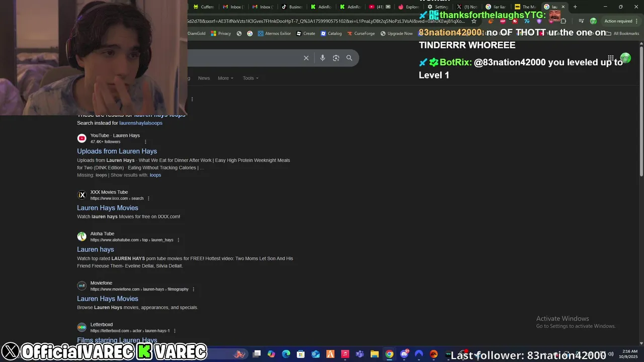Screen dimensions: 644x362
Task: Open Microsoft Teams from the taskbar
Action: (360, 354)
